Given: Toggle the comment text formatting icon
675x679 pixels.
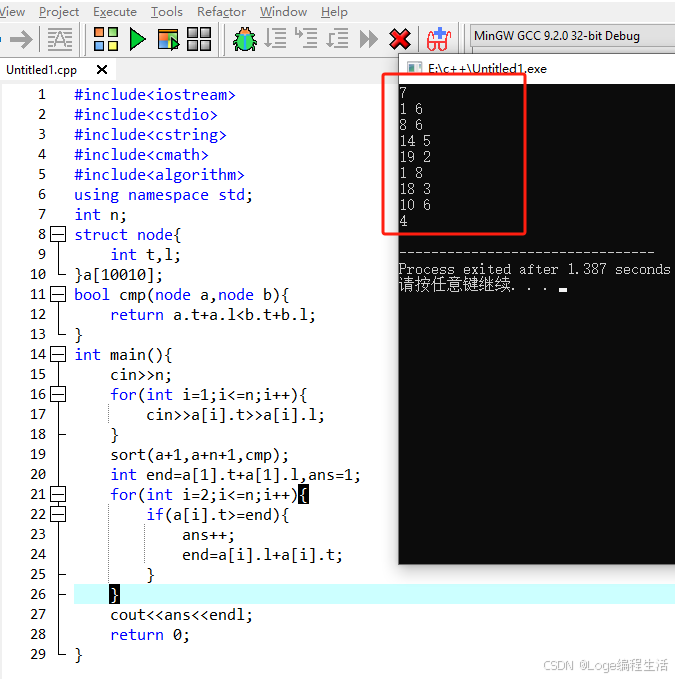Looking at the screenshot, I should click(60, 39).
